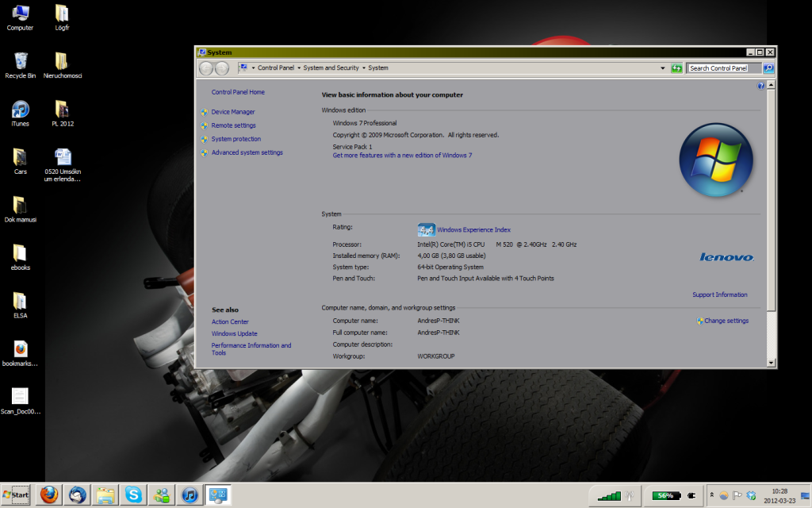Screen dimensions: 812x508
Task: Click the Dropbox tray icon
Action: click(x=752, y=495)
